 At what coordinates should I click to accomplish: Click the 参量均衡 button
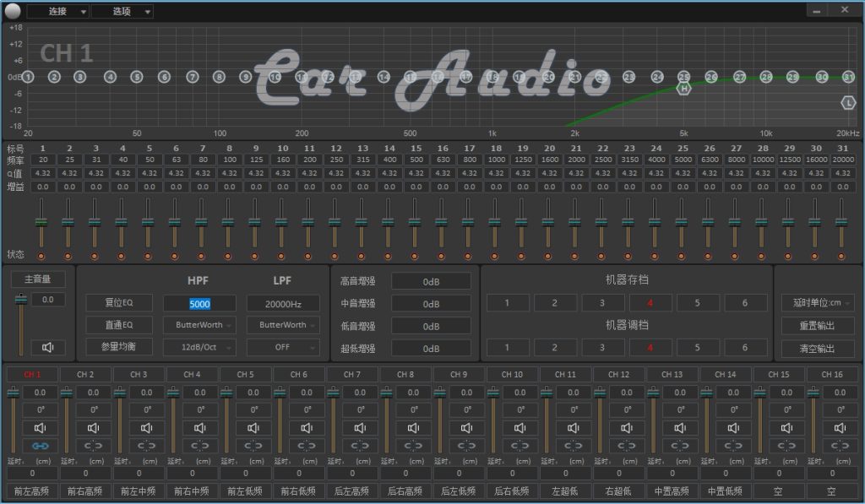pos(119,347)
